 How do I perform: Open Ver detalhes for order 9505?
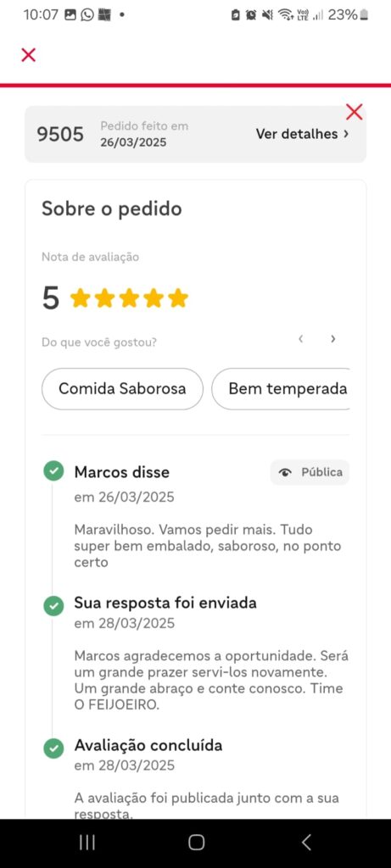[x=303, y=134]
